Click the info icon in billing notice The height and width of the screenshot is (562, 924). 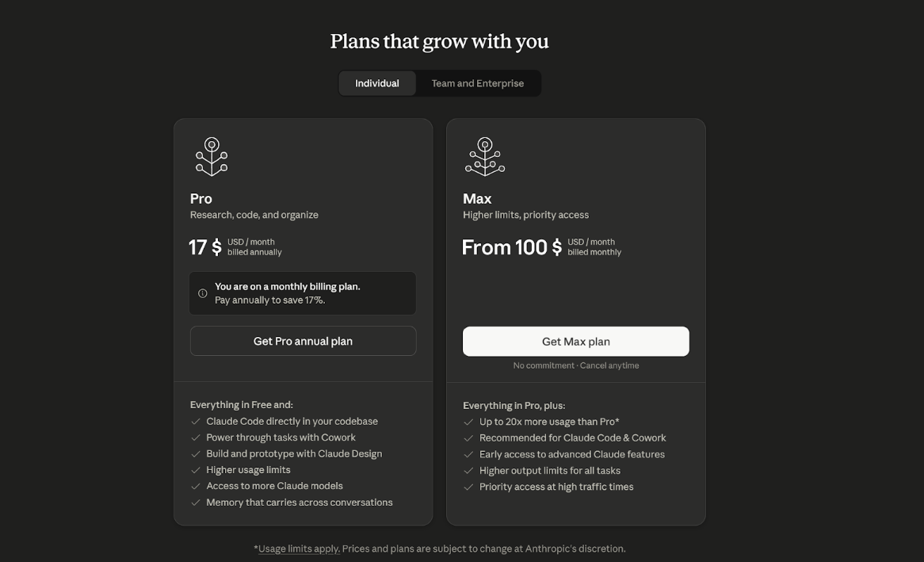point(203,293)
